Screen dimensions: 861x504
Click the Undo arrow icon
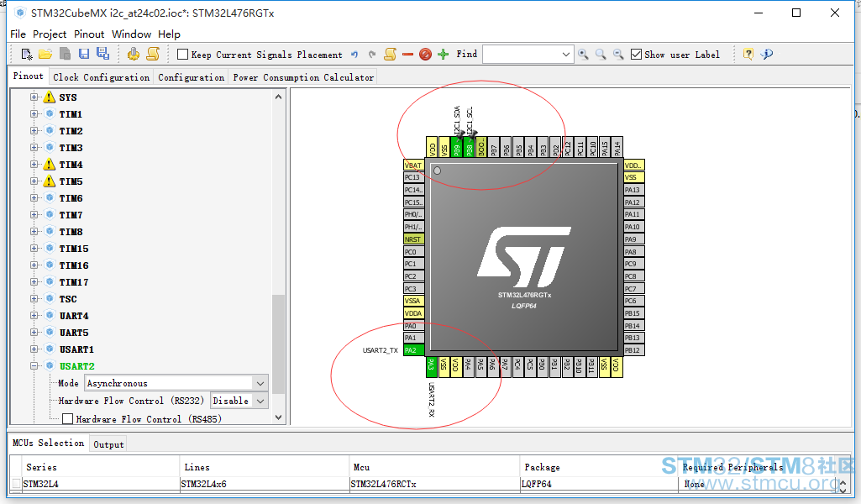(354, 55)
